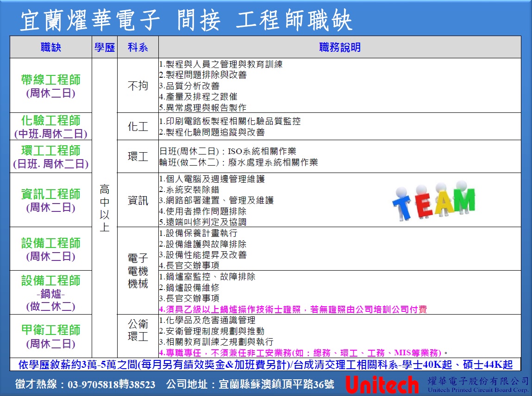Click line 1.化學品及危害通識管理
This screenshot has height=396, width=532.
pos(207,320)
